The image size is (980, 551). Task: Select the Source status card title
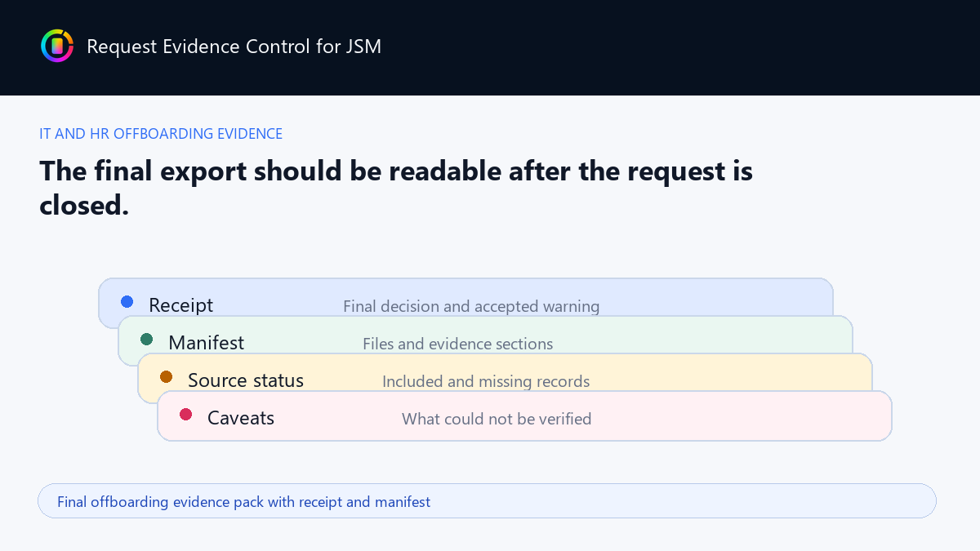tap(246, 380)
